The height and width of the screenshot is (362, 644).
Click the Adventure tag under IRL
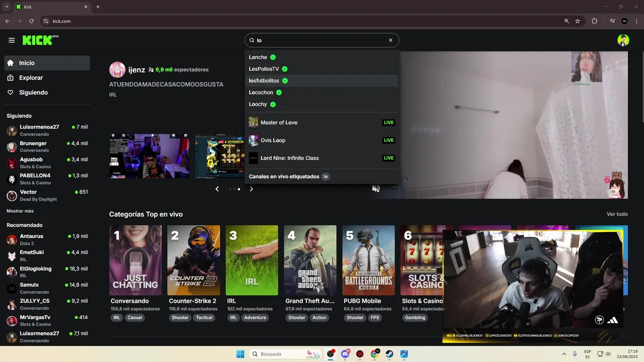(255, 318)
